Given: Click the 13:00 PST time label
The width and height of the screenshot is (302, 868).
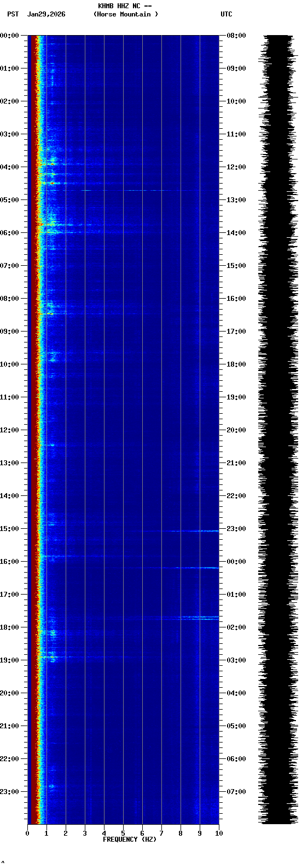Looking at the screenshot, I should point(9,463).
